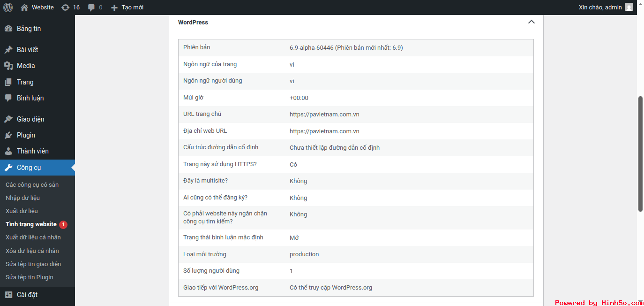Open Xin chào, admin account menu
Viewport: 644px width, 306px height.
click(600, 8)
